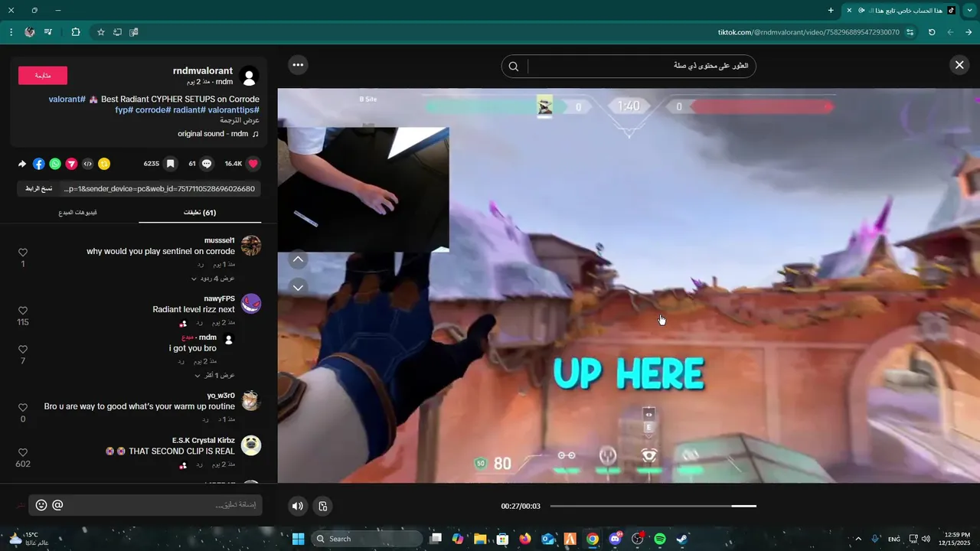Save video with bookmark icon
This screenshot has width=980, height=551.
(170, 164)
